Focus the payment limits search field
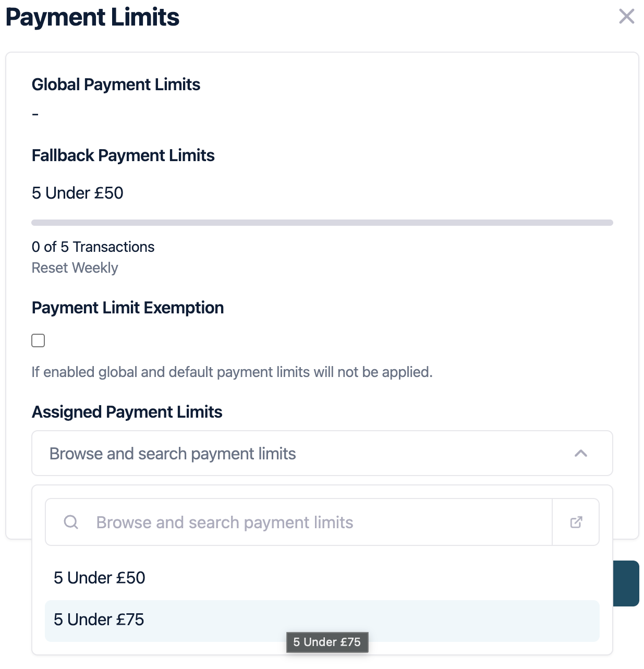Viewport: 644px width, 669px height. (313, 522)
